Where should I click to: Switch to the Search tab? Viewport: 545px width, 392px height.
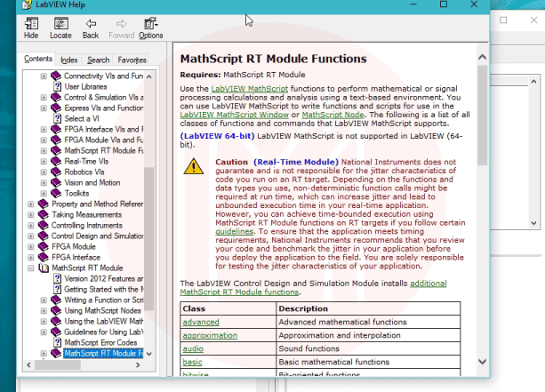[98, 60]
